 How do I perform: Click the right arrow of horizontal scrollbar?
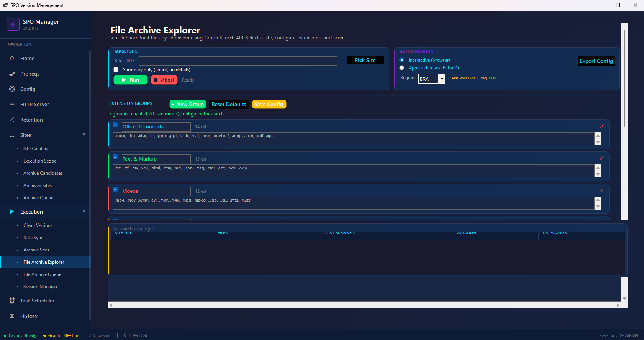coord(618,305)
